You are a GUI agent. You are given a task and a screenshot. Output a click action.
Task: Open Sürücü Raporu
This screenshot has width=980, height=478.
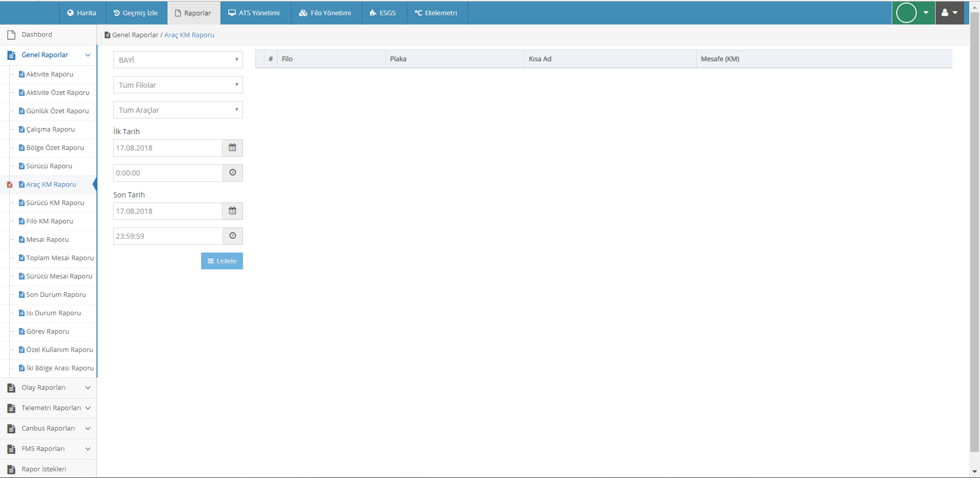click(x=50, y=166)
